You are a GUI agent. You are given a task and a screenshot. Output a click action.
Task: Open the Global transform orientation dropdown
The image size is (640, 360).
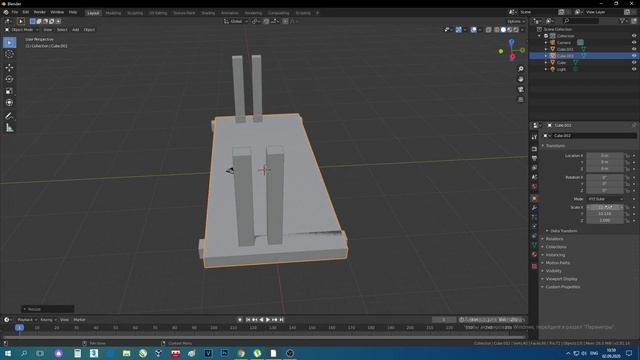click(x=236, y=21)
